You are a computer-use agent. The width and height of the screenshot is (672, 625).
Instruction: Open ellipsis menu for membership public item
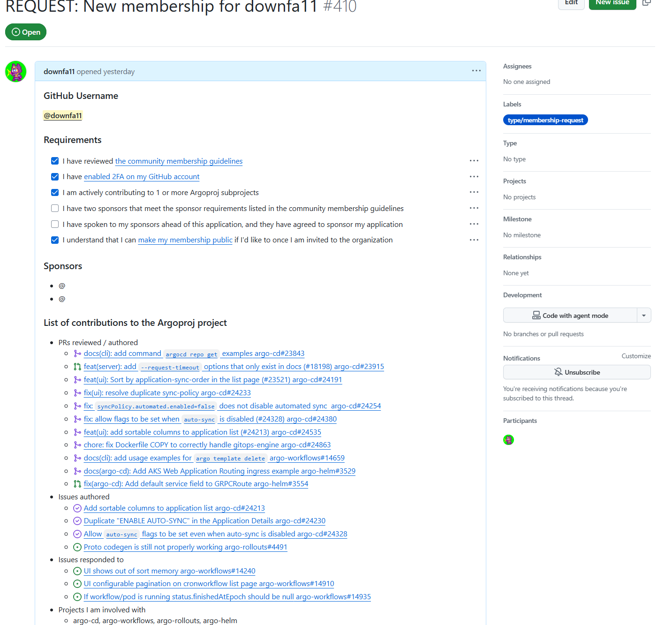point(474,240)
